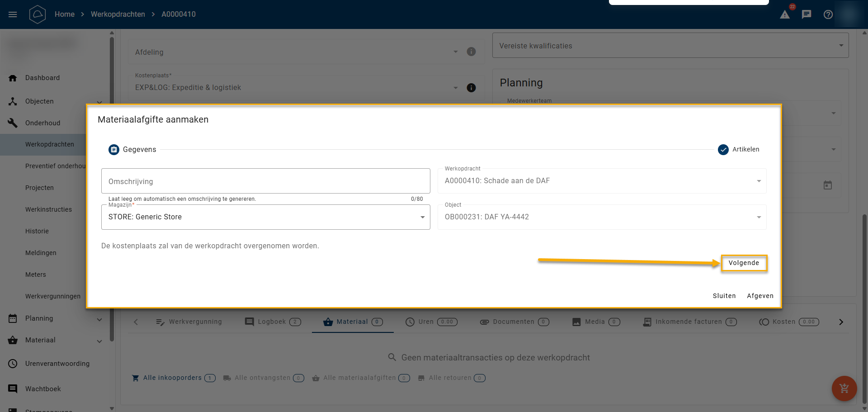Click the Volgende button

click(x=744, y=263)
